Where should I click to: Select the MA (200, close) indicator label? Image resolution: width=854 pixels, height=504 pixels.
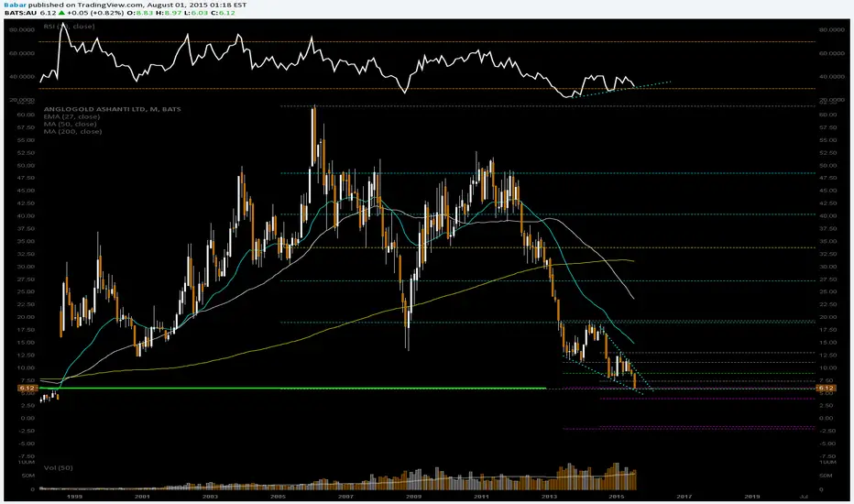[x=72, y=131]
